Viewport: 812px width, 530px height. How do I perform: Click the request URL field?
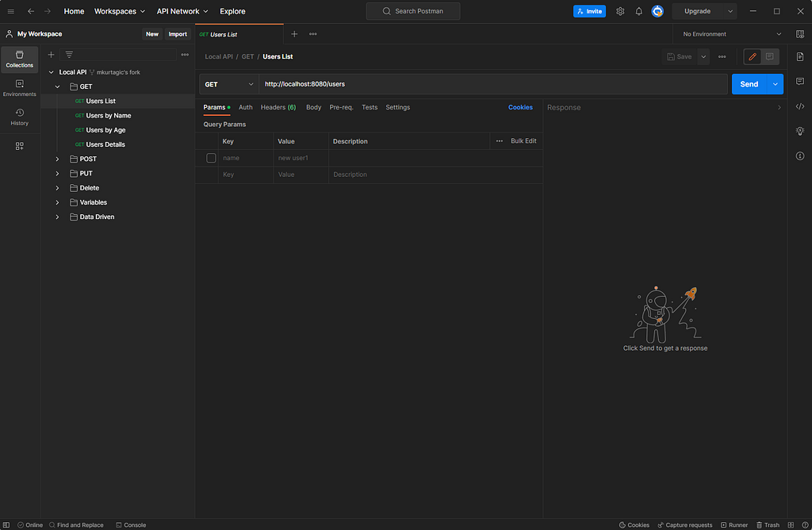[x=493, y=84]
